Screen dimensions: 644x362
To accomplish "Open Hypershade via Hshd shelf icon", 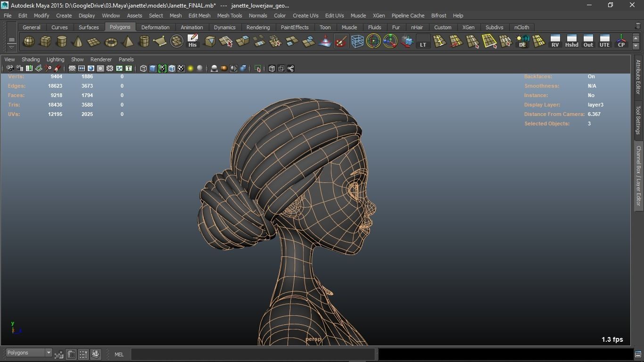I will tap(571, 41).
